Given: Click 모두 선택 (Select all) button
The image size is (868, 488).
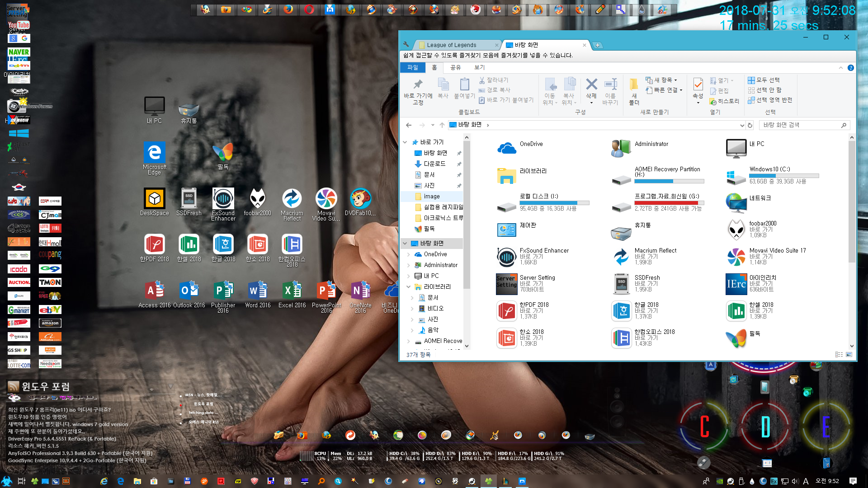Looking at the screenshot, I should click(x=764, y=80).
